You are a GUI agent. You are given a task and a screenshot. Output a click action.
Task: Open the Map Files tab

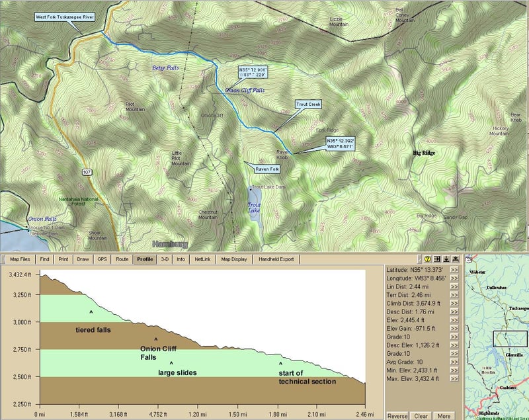(x=20, y=259)
